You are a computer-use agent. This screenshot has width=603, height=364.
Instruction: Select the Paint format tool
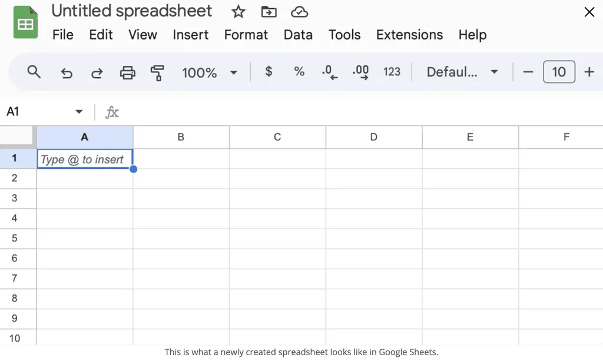[156, 72]
